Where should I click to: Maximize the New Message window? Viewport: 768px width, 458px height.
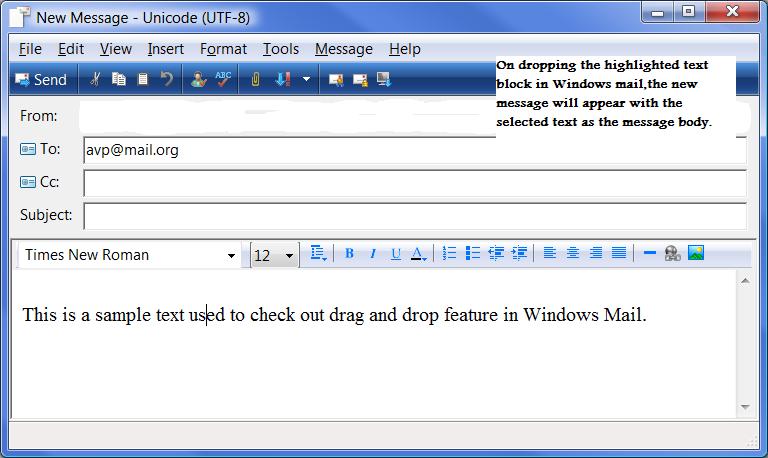tap(689, 12)
